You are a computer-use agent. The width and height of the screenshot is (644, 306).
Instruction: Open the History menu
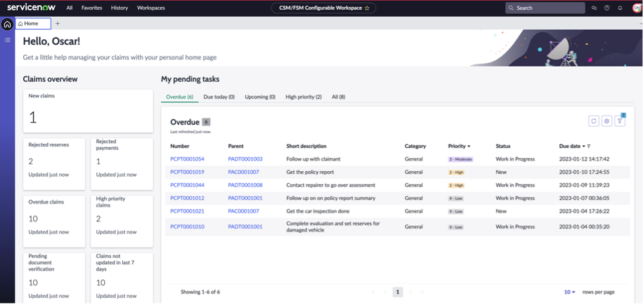[x=120, y=8]
